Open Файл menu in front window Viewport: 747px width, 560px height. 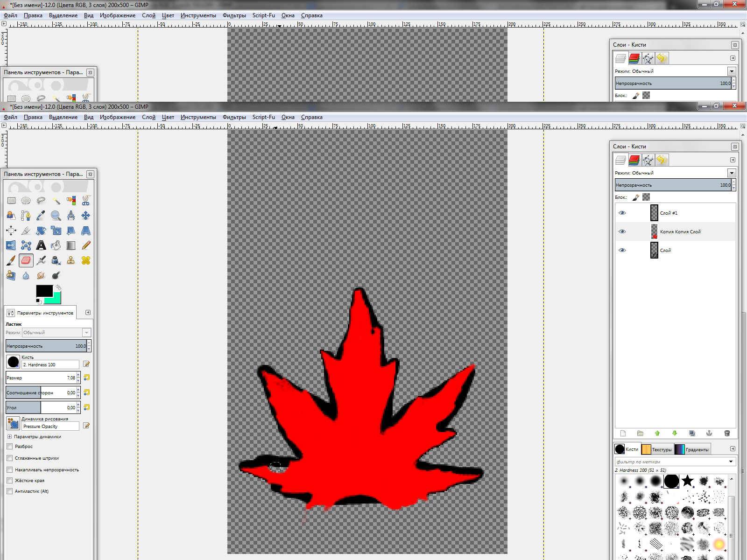coord(10,117)
